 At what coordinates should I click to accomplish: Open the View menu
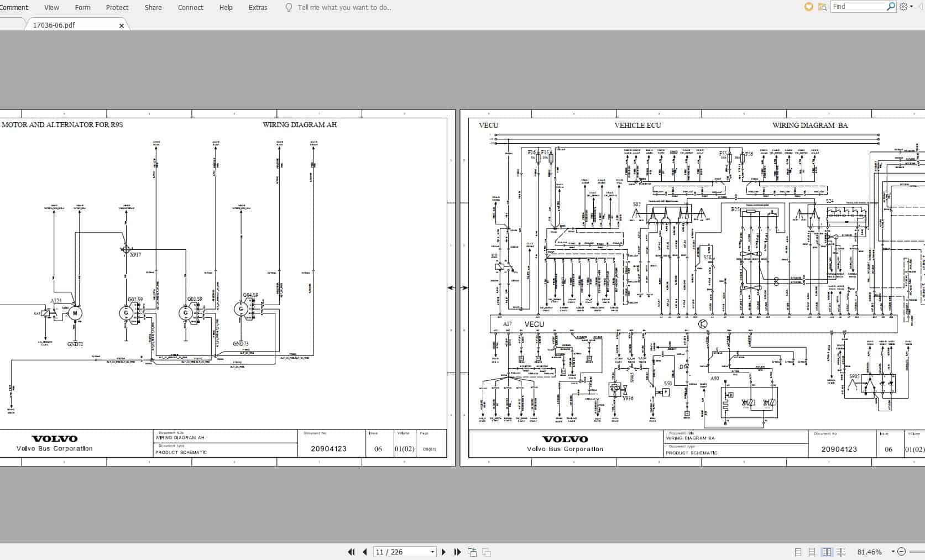51,7
